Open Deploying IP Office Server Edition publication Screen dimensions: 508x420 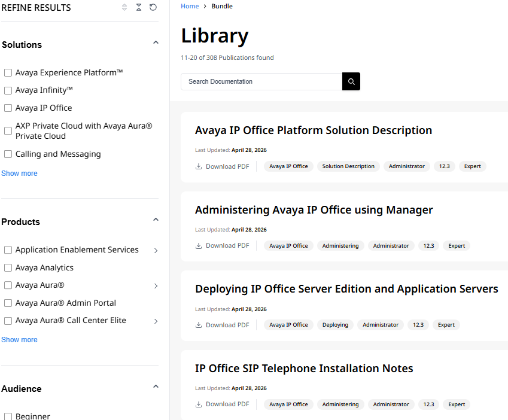[x=346, y=289]
